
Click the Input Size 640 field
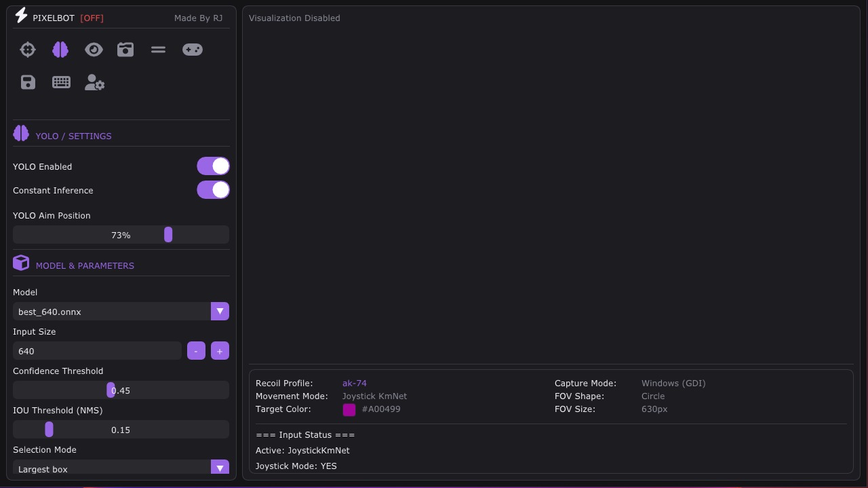coord(97,351)
